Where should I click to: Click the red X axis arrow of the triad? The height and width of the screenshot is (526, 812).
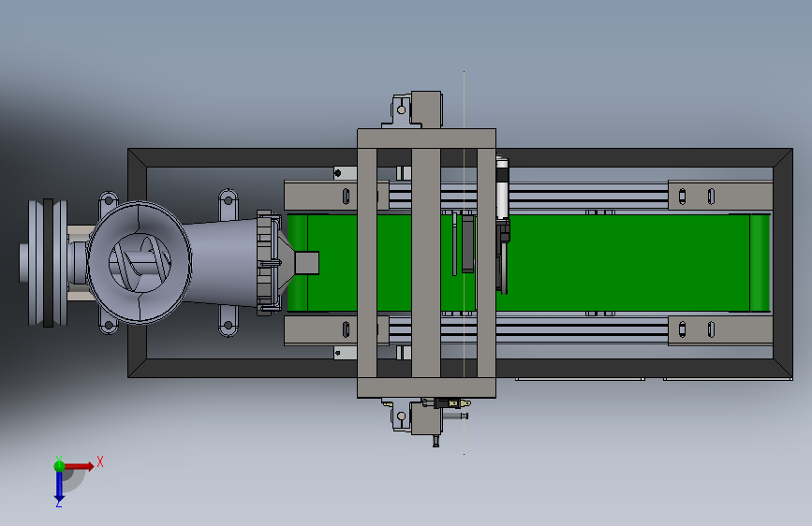[79, 466]
